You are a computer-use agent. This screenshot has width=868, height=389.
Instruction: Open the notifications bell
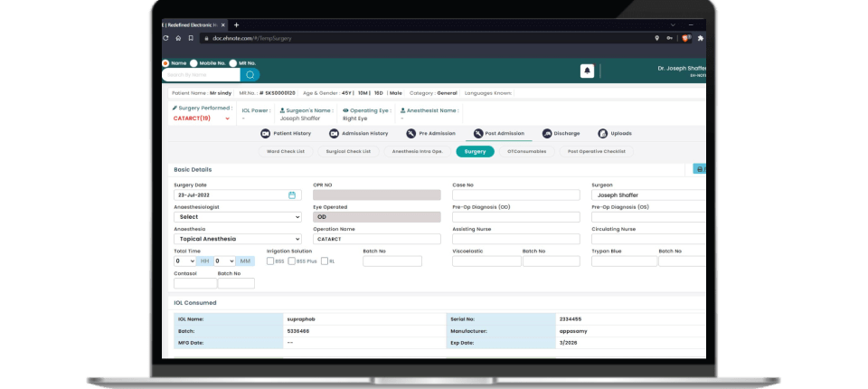pos(587,71)
